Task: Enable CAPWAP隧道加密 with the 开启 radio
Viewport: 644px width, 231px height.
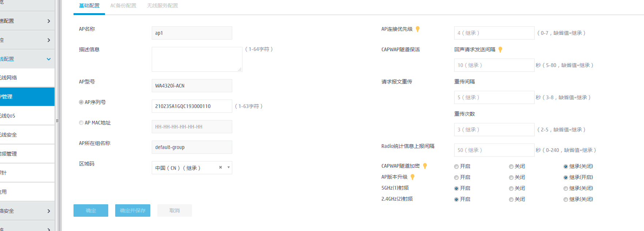Action: coord(456,167)
